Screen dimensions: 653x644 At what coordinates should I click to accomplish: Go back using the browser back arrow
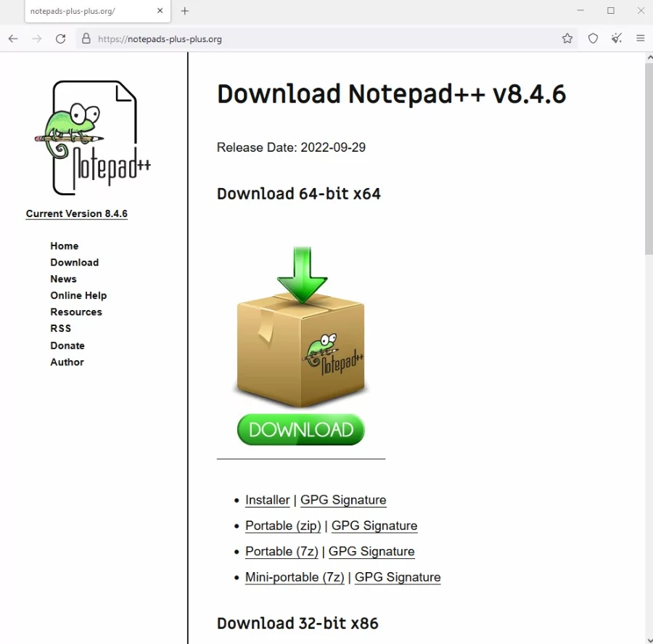tap(13, 38)
